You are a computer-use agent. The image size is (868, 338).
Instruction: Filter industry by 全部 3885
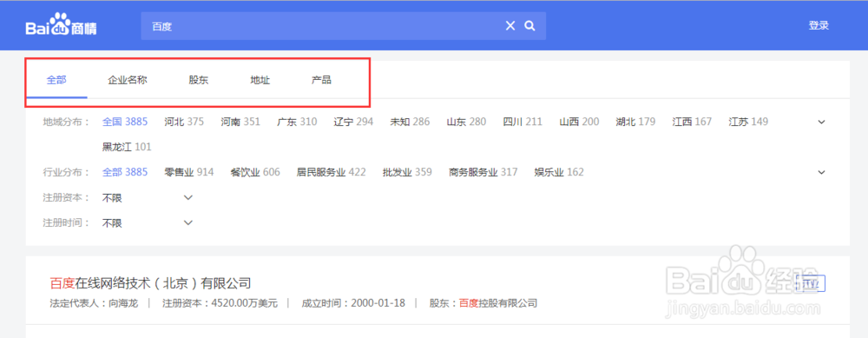[125, 172]
